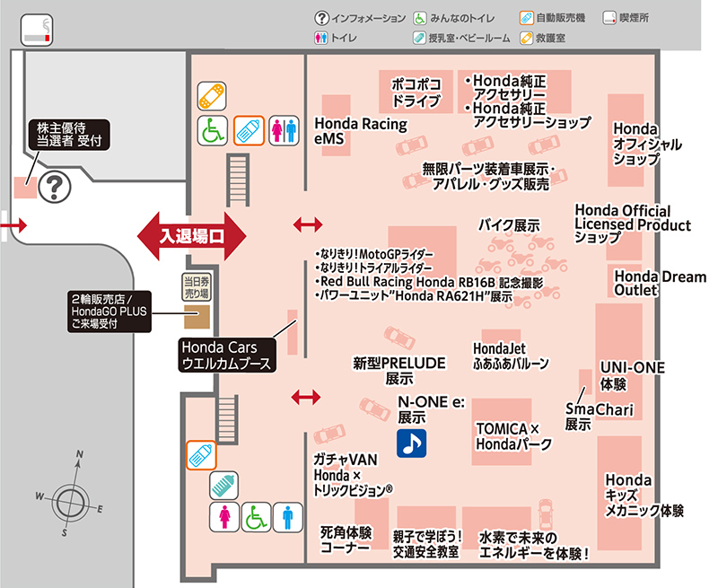Select the smoking area icon at top-left corner

coord(37,29)
